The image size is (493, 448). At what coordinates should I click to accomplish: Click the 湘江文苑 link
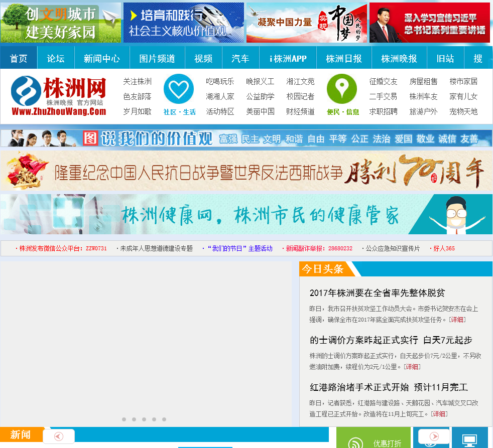click(301, 81)
